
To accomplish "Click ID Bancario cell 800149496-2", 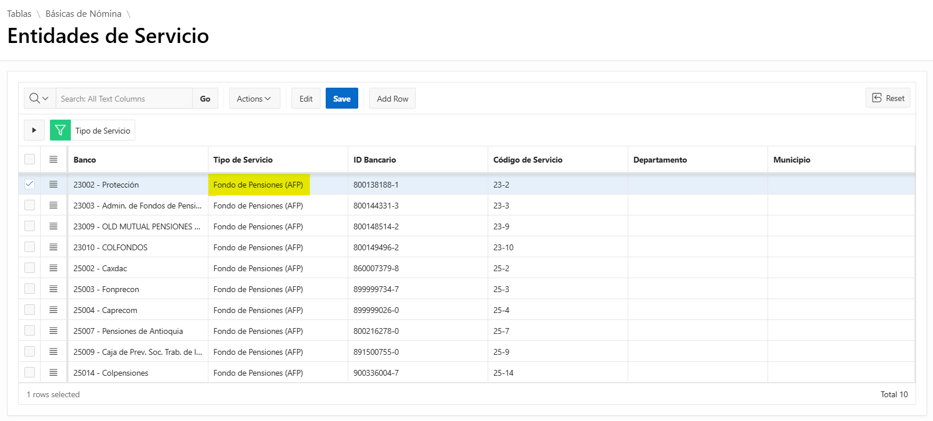I will tap(418, 247).
